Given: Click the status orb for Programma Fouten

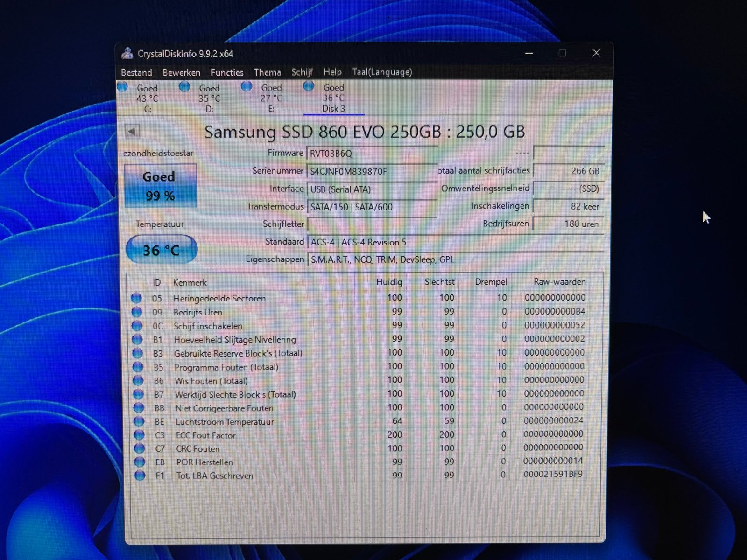Looking at the screenshot, I should pos(138,367).
